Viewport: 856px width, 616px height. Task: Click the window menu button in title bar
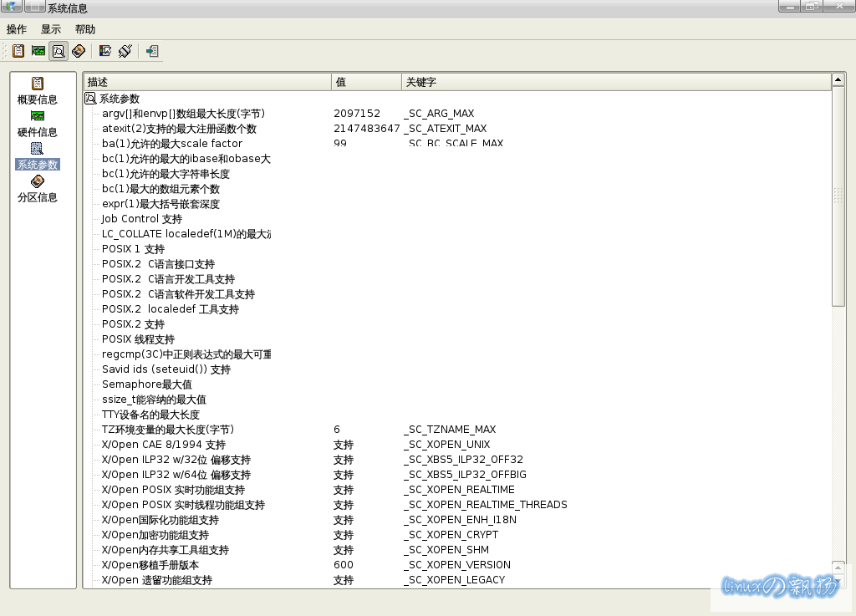pyautogui.click(x=11, y=7)
